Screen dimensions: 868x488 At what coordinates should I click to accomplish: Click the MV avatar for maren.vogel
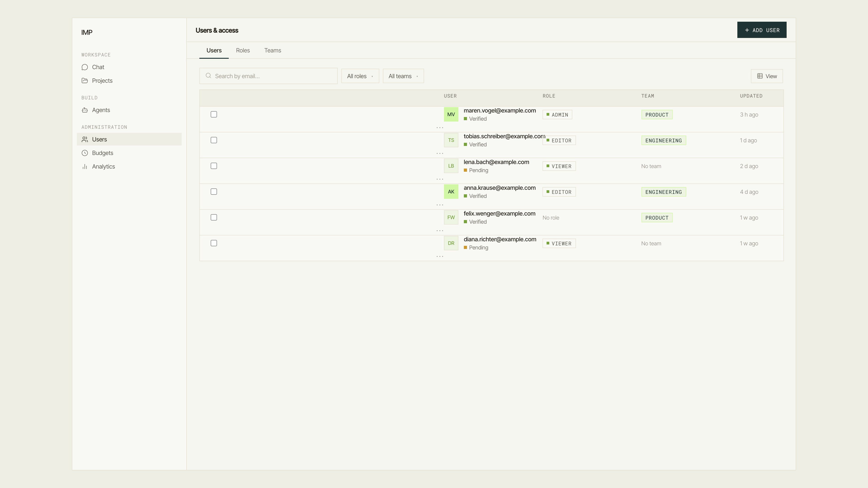[451, 115]
